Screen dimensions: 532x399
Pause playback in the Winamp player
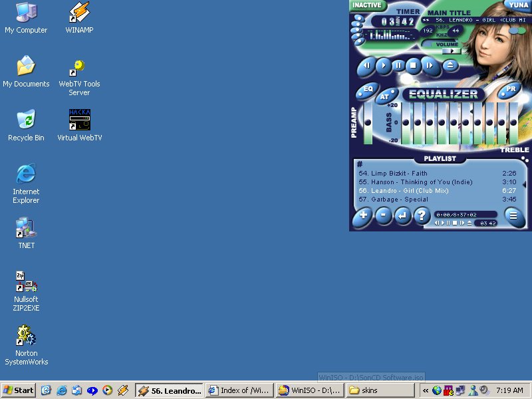coord(398,65)
